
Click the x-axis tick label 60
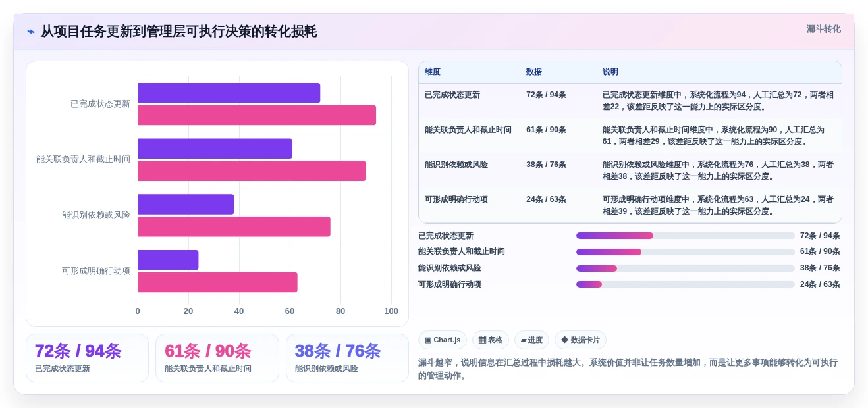point(290,311)
